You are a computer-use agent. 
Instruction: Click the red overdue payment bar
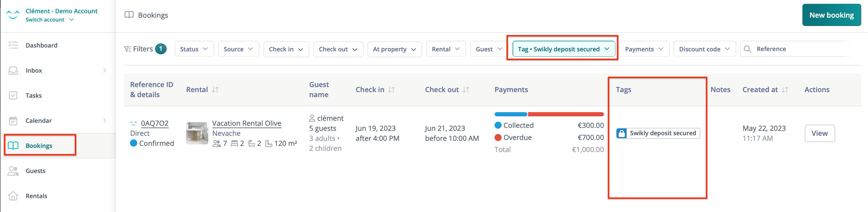(566, 114)
